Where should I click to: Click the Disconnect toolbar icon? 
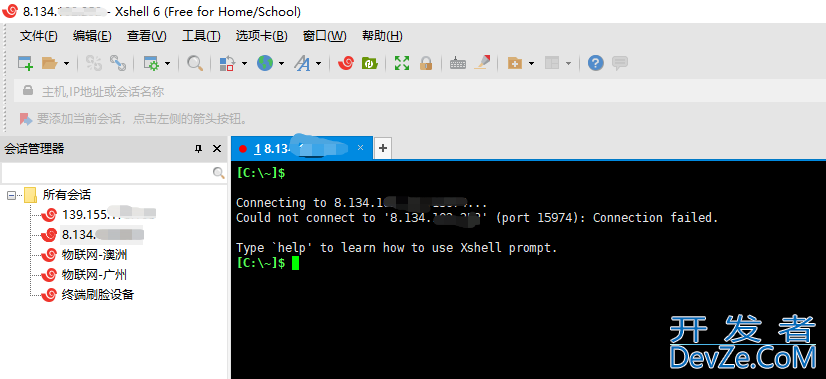click(94, 63)
